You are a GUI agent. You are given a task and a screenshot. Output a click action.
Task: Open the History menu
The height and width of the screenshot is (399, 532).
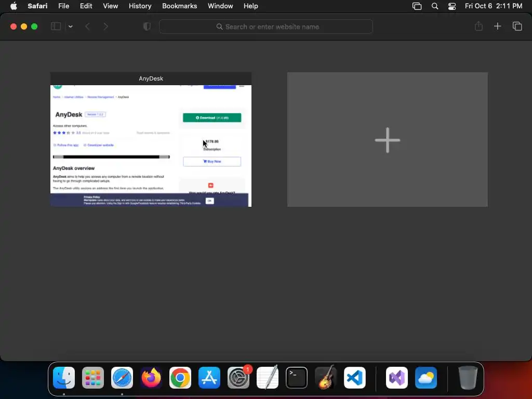(140, 6)
